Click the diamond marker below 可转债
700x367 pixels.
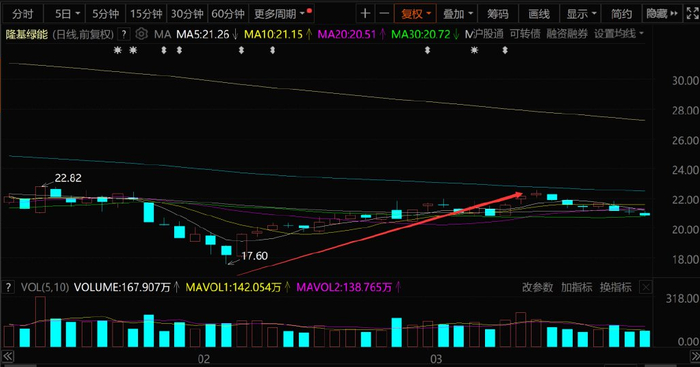pyautogui.click(x=505, y=50)
